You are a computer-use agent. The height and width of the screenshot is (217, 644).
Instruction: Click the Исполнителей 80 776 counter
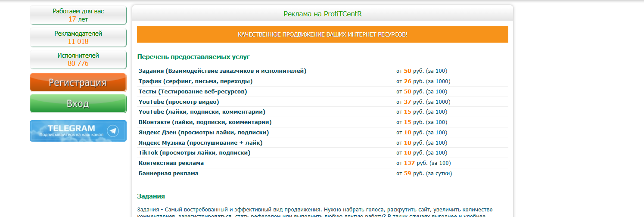[x=78, y=59]
